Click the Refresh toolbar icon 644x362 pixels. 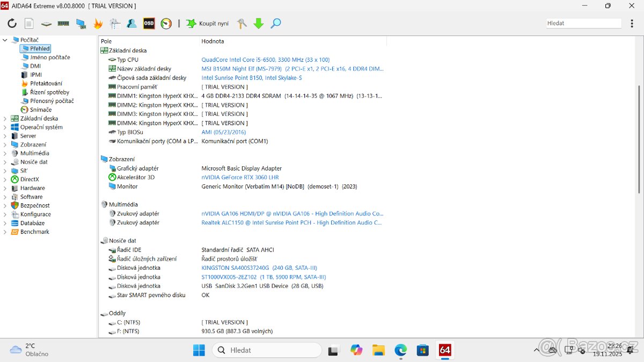click(x=12, y=24)
